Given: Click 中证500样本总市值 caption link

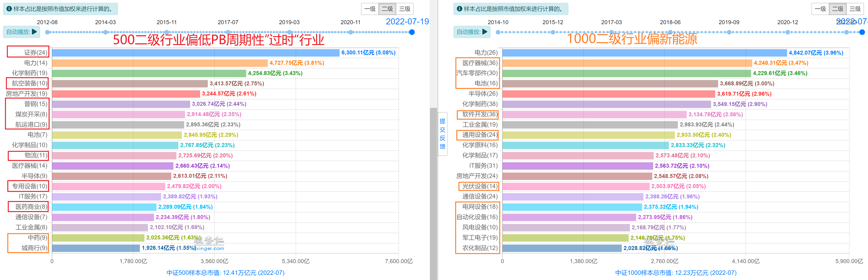Looking at the screenshot, I should click(x=225, y=272).
